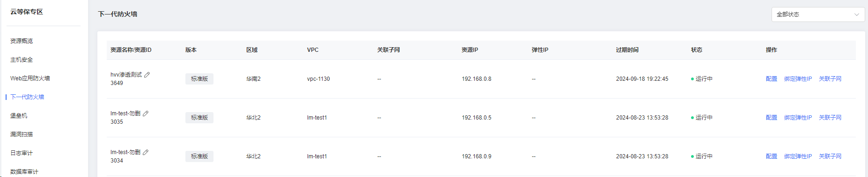Bind elastic IP for resource 3034
The image size is (868, 177).
(798, 156)
